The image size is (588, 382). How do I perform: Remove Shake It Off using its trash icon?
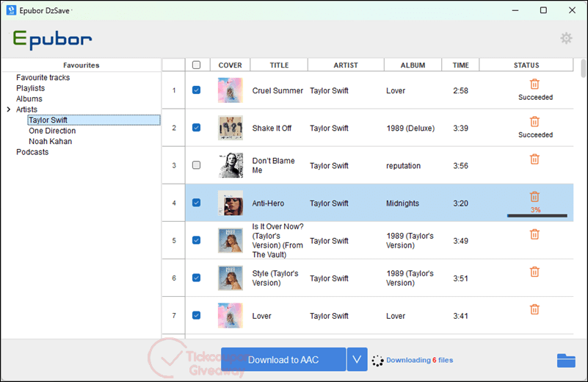(534, 122)
